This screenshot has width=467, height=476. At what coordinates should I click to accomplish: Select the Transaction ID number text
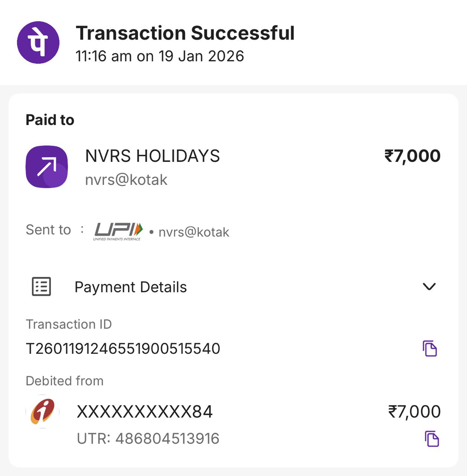[123, 349]
